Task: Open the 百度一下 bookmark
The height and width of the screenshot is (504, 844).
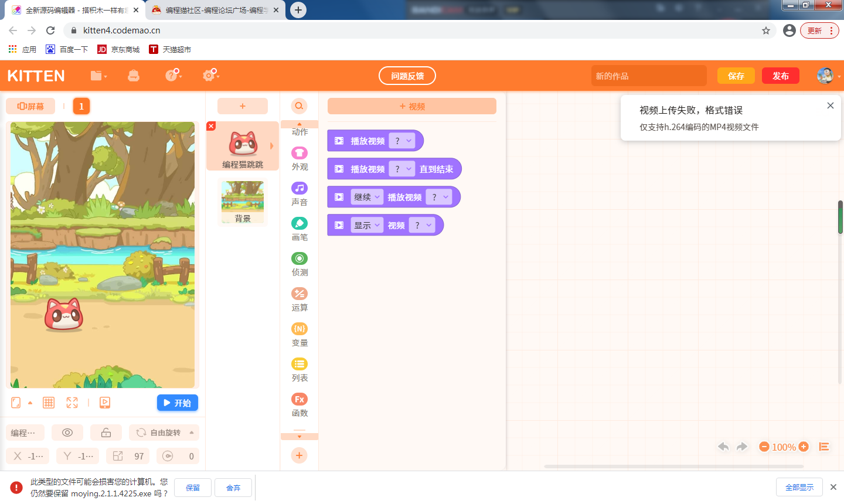Action: point(67,49)
